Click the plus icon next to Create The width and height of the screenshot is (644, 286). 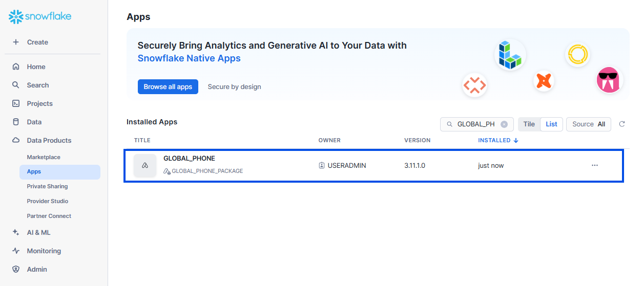click(16, 42)
